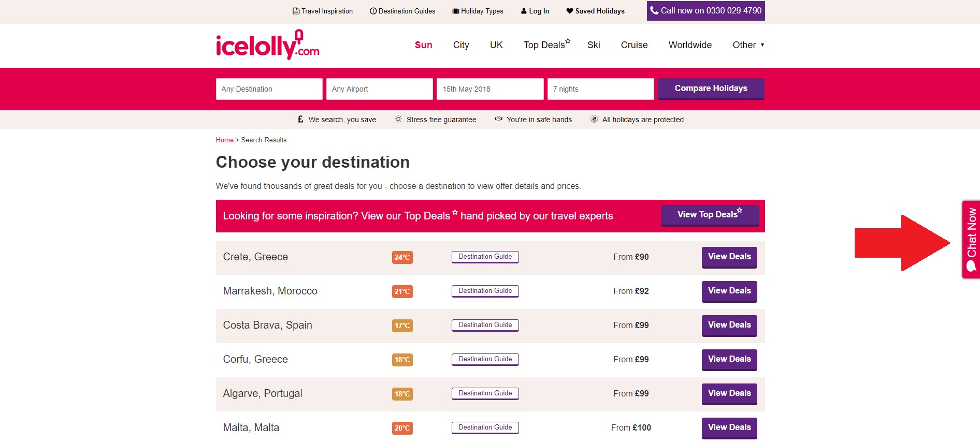Click the Compare Holidays button
The height and width of the screenshot is (443, 980).
tap(711, 88)
